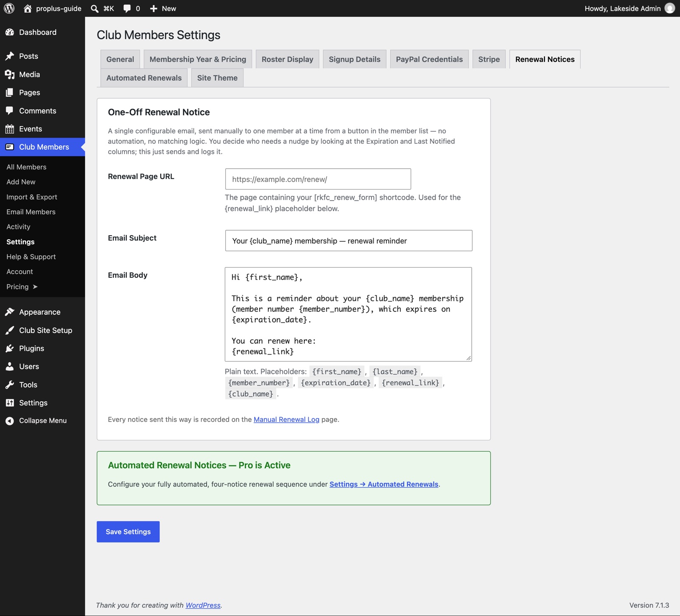
Task: Follow the Settings → Automated Renewals link
Action: coord(384,484)
